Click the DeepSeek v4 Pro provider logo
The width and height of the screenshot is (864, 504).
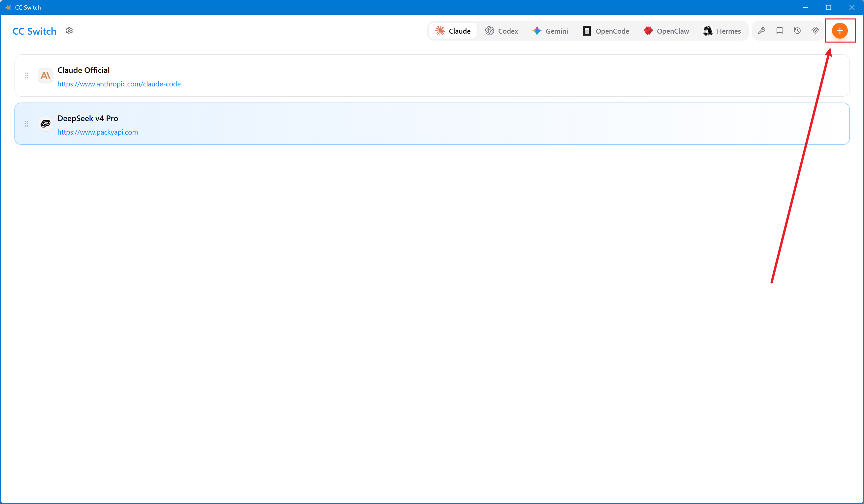(45, 124)
